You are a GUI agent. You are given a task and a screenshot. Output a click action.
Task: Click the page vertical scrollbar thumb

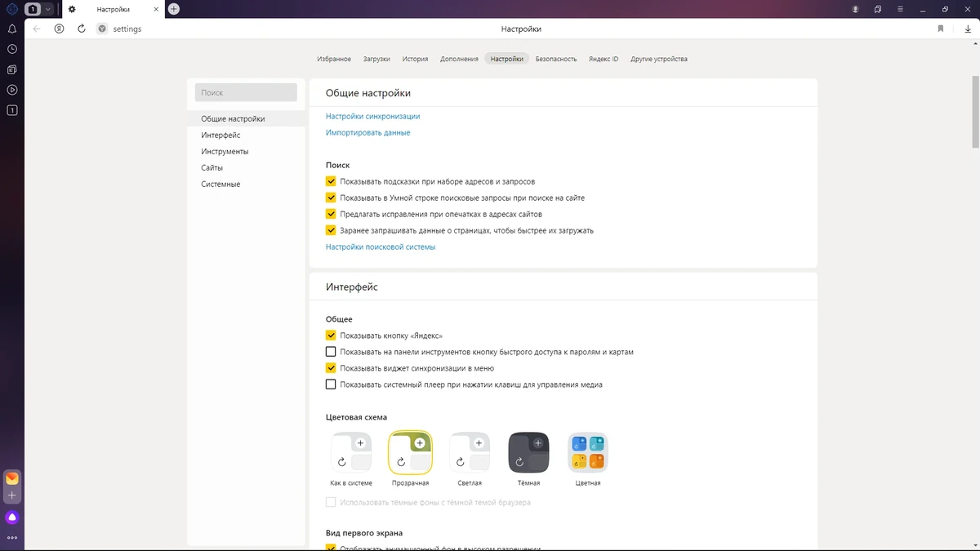coord(975,112)
